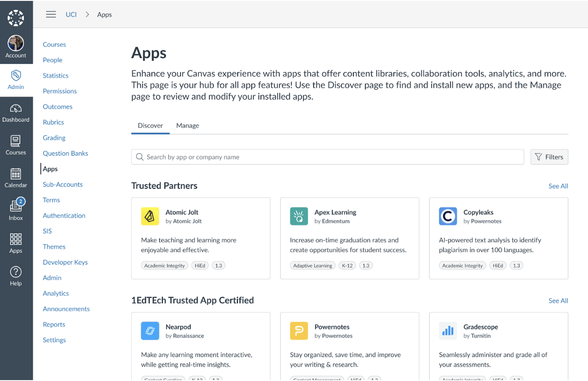Click See All for 1EdTech Trusted App Certified
Image resolution: width=588 pixels, height=381 pixels.
558,301
